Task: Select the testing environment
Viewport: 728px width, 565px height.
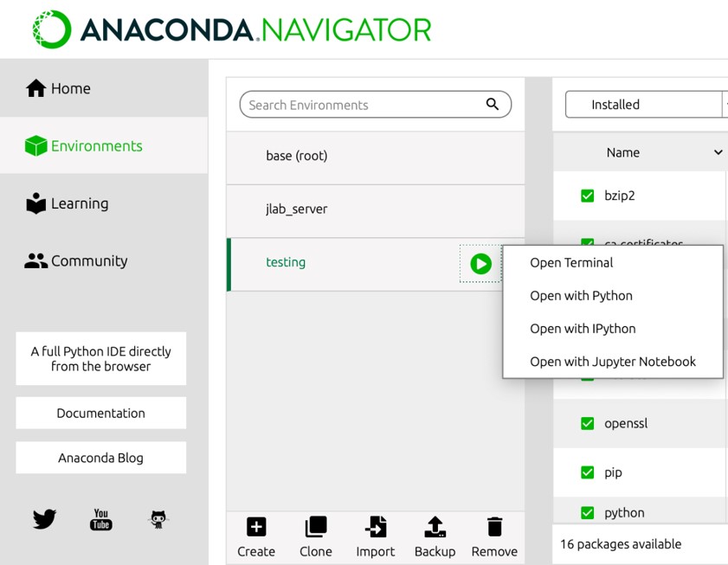Action: 376,265
